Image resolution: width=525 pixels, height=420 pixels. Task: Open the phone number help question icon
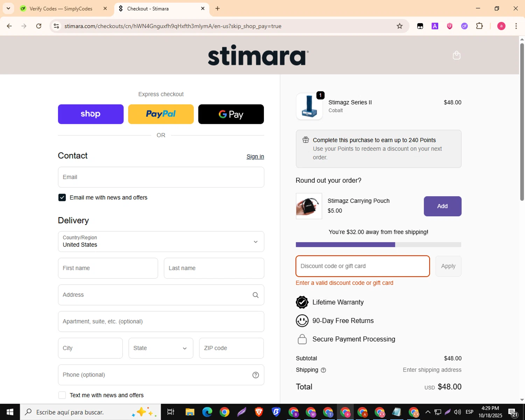[255, 375]
